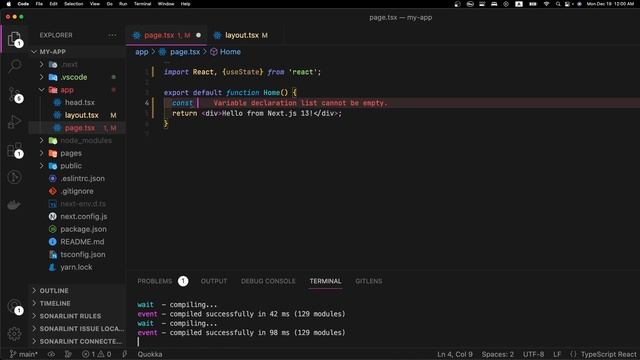
Task: Expand the node_modules folder
Action: click(x=42, y=140)
